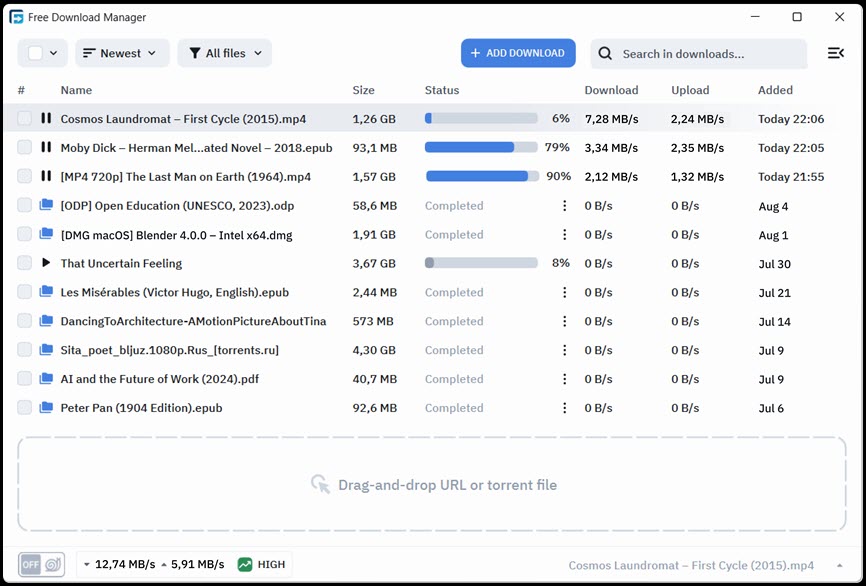Select Sita_poet_bljuz.1080p.Rus file name

(170, 350)
